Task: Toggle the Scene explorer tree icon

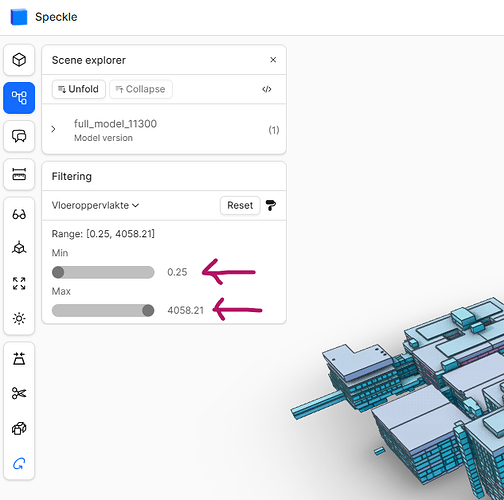Action: click(19, 98)
